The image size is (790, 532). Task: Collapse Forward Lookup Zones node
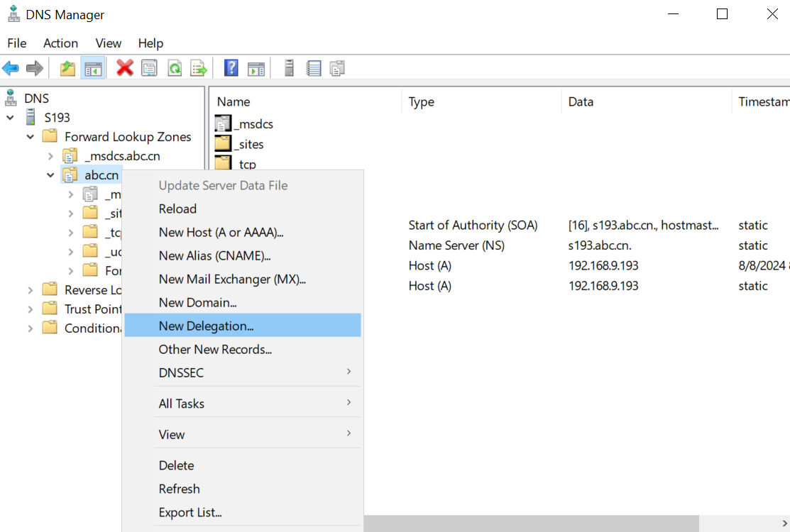coord(31,136)
